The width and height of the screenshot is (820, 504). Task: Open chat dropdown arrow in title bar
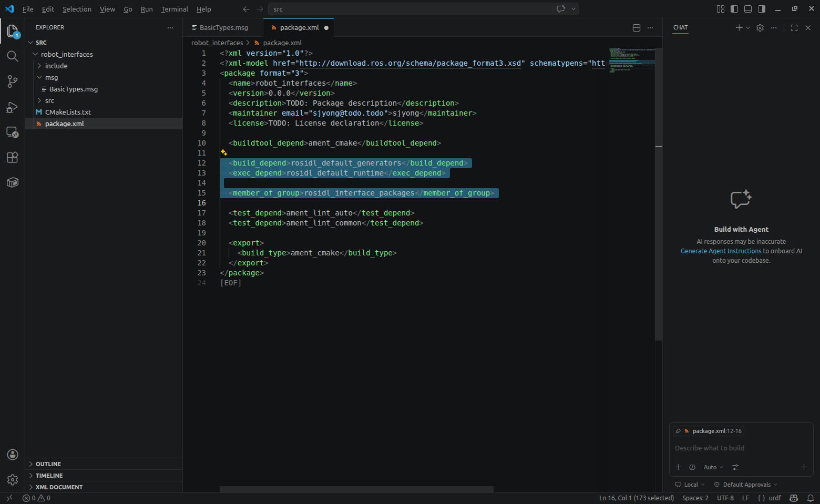pos(573,9)
